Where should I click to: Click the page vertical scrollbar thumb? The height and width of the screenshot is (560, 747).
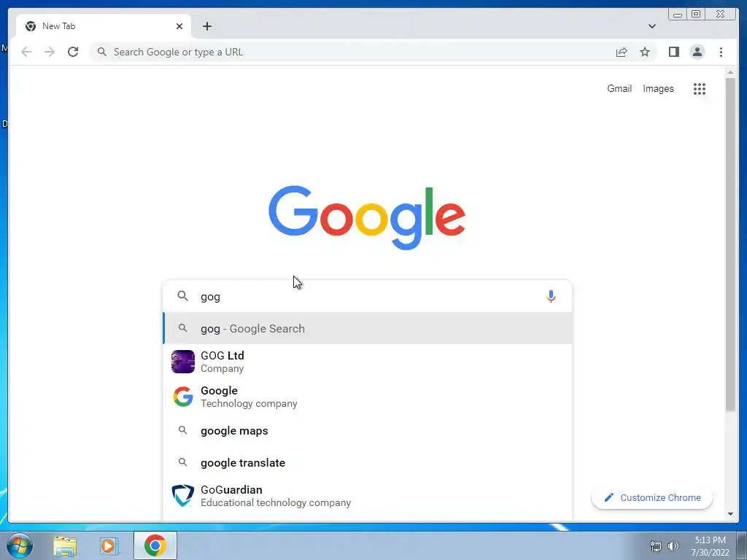coord(730,245)
